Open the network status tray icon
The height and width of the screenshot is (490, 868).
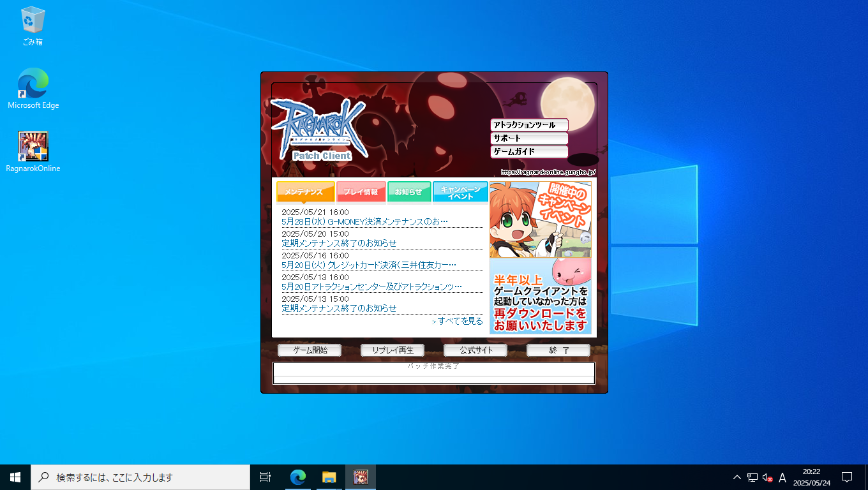tap(752, 477)
